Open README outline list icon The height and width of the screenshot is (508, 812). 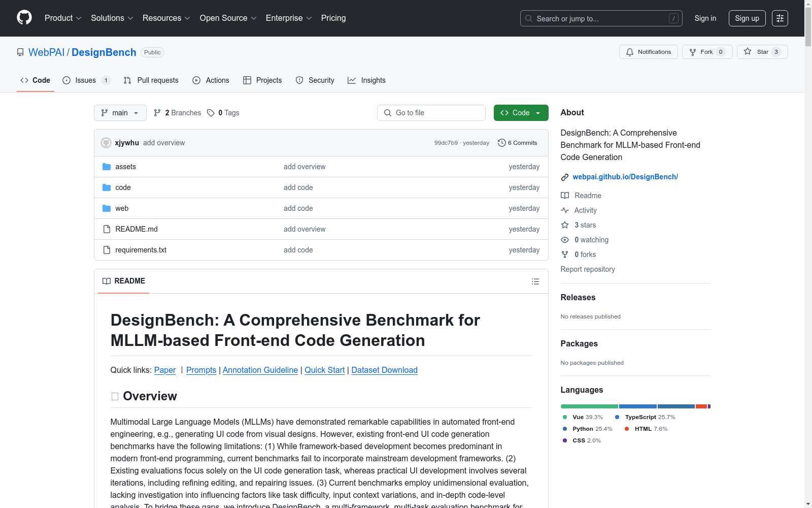click(x=535, y=281)
